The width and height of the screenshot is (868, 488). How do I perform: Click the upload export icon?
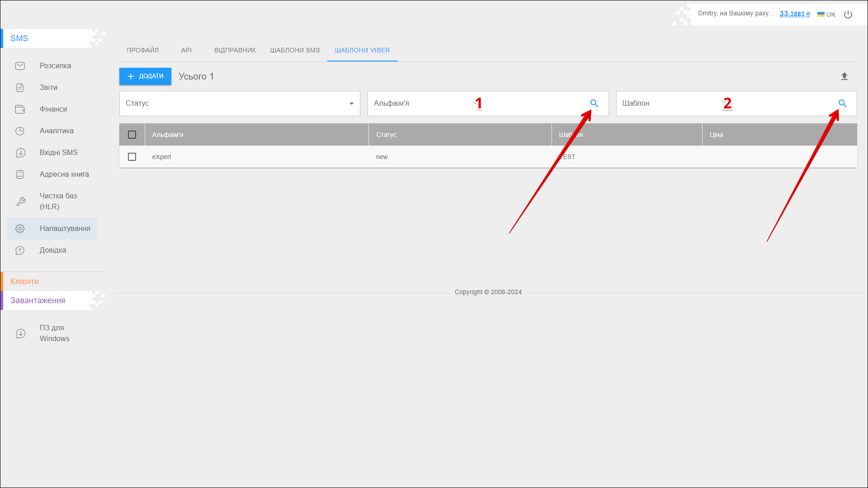coord(844,76)
